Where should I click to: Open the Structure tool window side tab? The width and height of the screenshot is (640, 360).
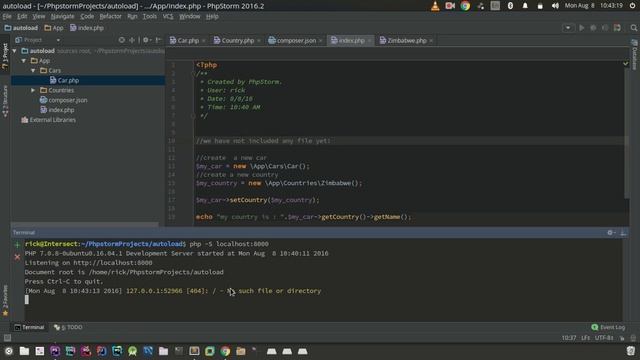5,101
